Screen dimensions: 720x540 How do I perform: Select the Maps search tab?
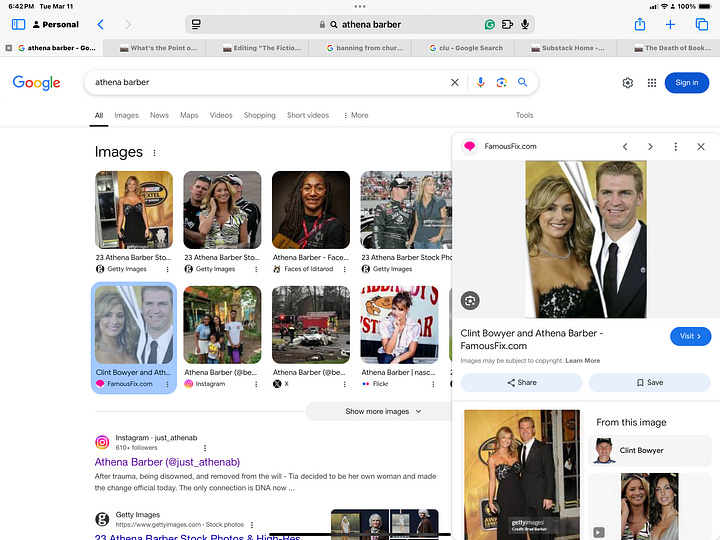[x=189, y=115]
